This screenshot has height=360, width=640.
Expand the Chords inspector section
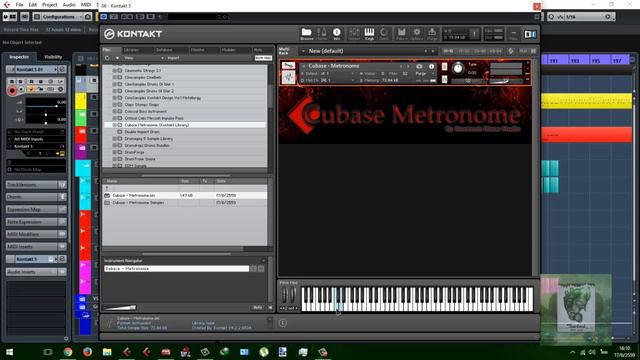[x=36, y=197]
